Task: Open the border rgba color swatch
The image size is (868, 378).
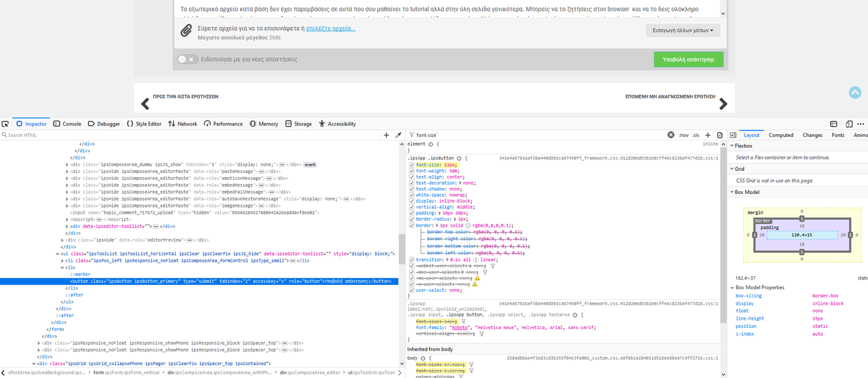Action: click(468, 225)
